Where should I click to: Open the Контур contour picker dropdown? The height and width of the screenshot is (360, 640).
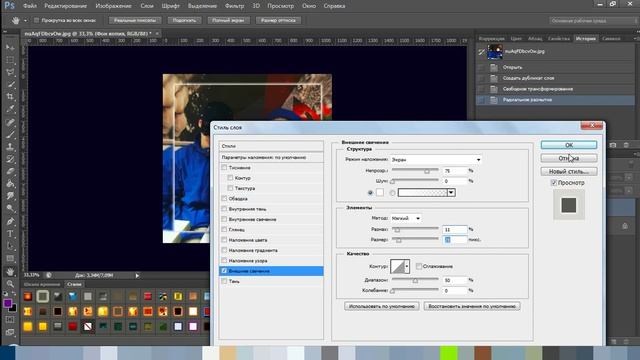(407, 266)
